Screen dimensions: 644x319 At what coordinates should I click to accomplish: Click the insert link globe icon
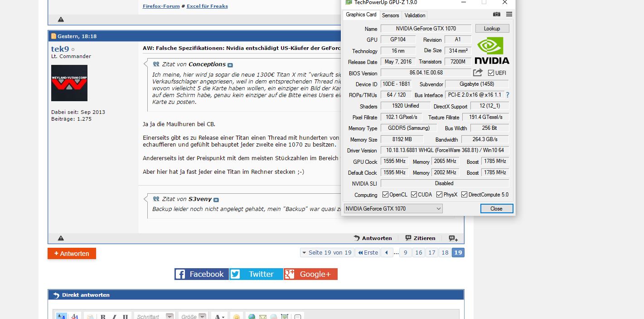pyautogui.click(x=252, y=317)
